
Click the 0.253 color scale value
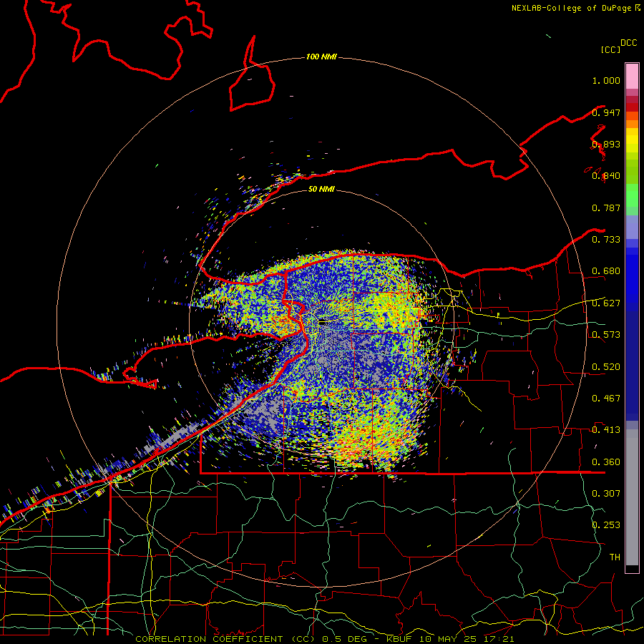click(606, 525)
